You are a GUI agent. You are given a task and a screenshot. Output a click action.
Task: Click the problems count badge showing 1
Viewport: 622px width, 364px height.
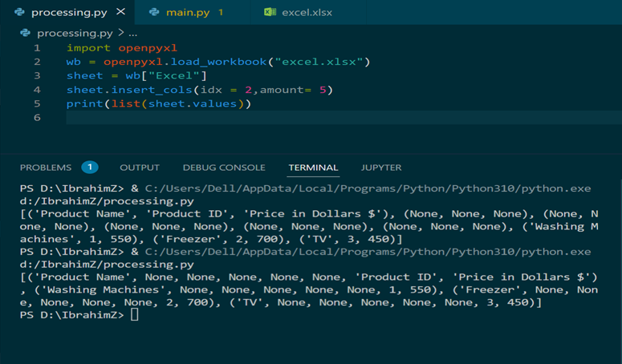coord(90,167)
